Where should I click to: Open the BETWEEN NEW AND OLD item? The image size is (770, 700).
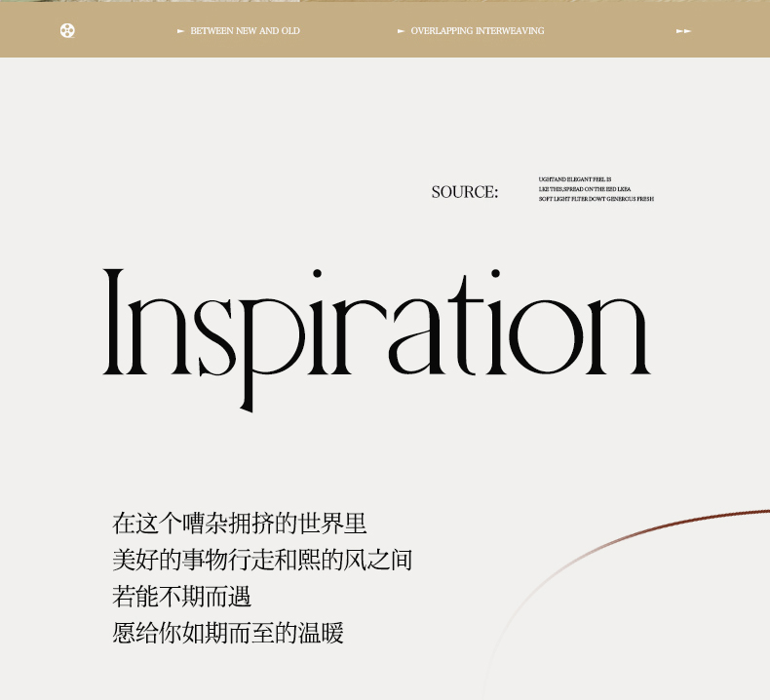(x=245, y=31)
